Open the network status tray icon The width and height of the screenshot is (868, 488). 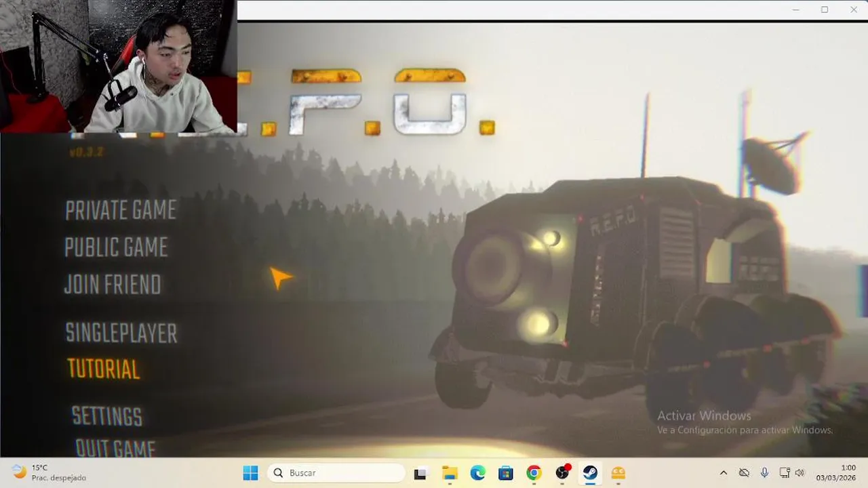pos(785,473)
